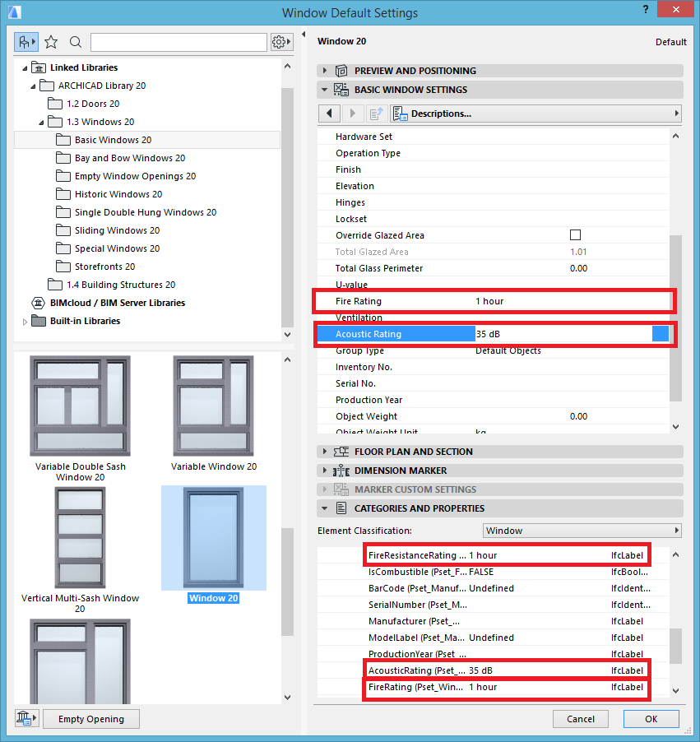Image resolution: width=700 pixels, height=742 pixels.
Task: Click the folder tree scroll up arrow
Action: (x=287, y=67)
